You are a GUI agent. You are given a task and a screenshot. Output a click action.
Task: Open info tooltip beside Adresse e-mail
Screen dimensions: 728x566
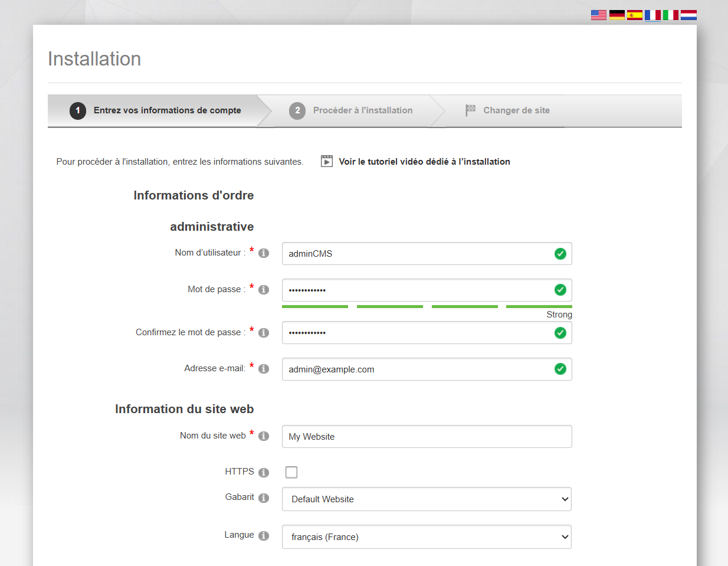(264, 369)
